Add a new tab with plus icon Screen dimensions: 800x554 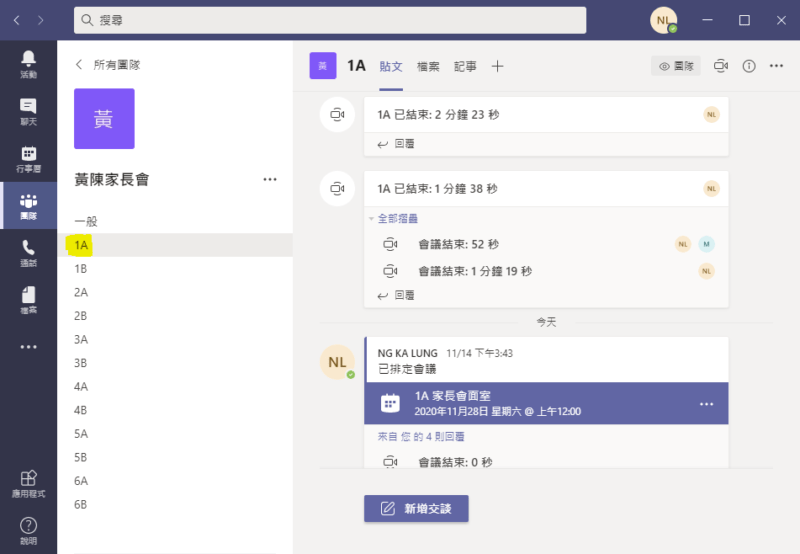(497, 66)
